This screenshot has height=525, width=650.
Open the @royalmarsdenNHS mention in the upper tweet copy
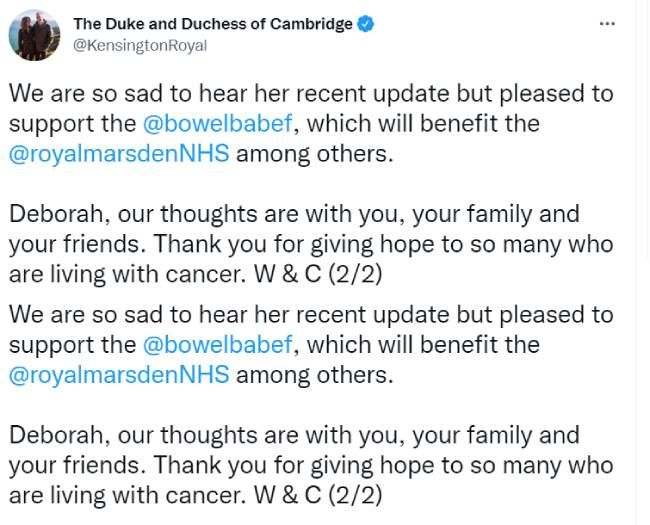click(x=119, y=153)
